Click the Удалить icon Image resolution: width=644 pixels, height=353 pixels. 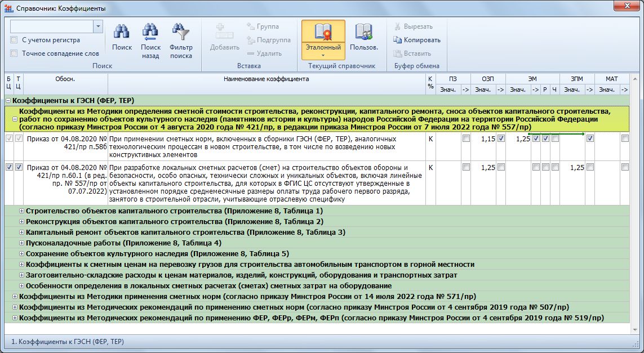point(251,53)
